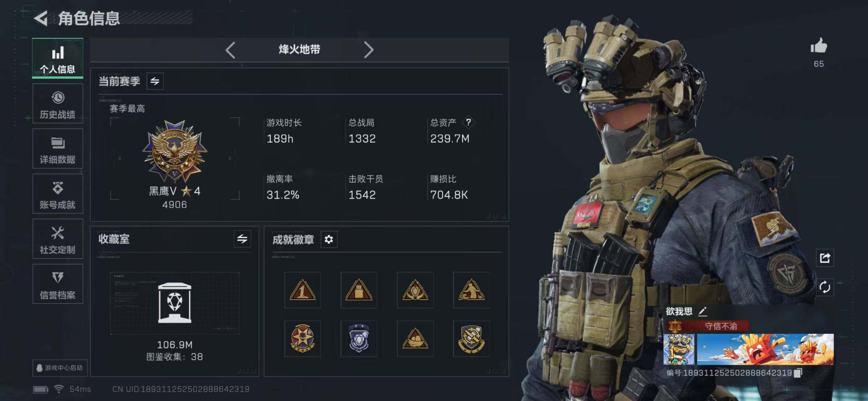Open the 收藏室 collection showcase thumbnail
Viewport: 868px width, 401px height.
pyautogui.click(x=175, y=303)
